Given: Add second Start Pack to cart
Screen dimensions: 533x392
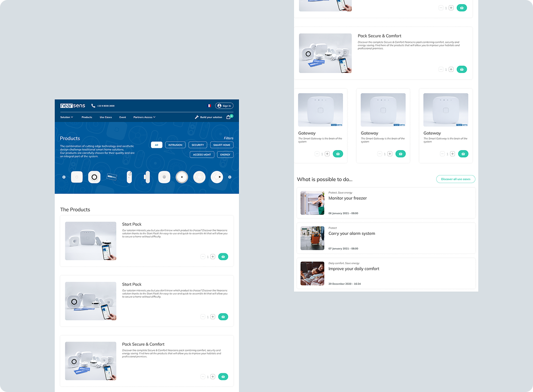Looking at the screenshot, I should [x=223, y=316].
